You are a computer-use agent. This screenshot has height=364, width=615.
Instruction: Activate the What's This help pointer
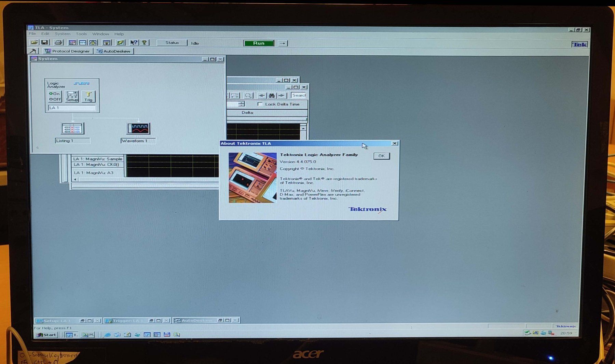134,43
